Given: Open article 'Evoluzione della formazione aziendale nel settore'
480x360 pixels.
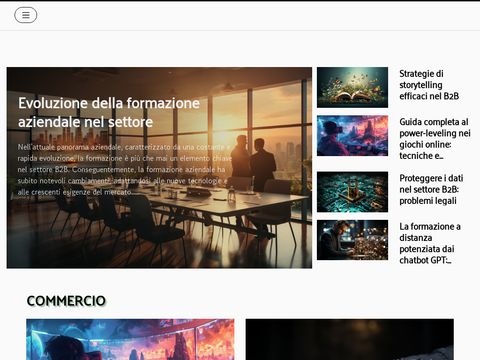Looking at the screenshot, I should coord(109,112).
